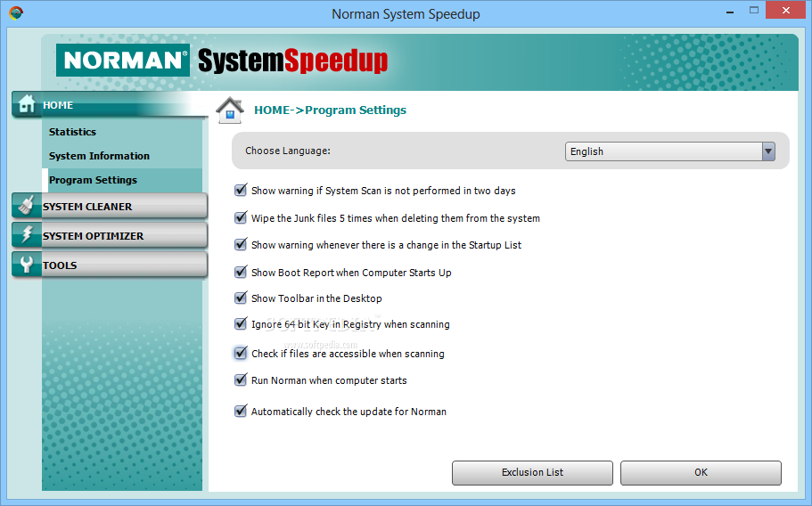Image resolution: width=812 pixels, height=506 pixels.
Task: Click the broom icon for System Cleaner
Action: tap(26, 206)
